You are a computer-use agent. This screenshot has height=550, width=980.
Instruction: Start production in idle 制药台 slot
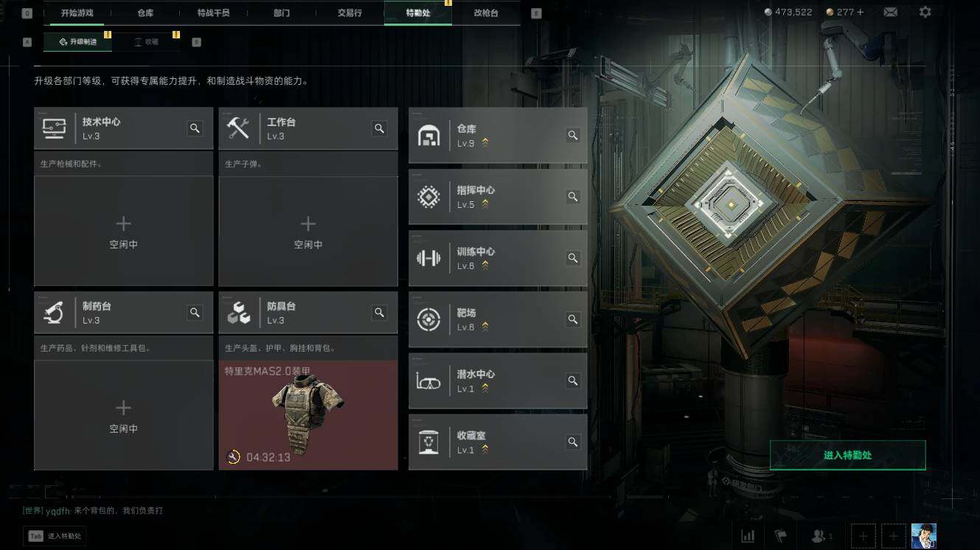tap(123, 415)
